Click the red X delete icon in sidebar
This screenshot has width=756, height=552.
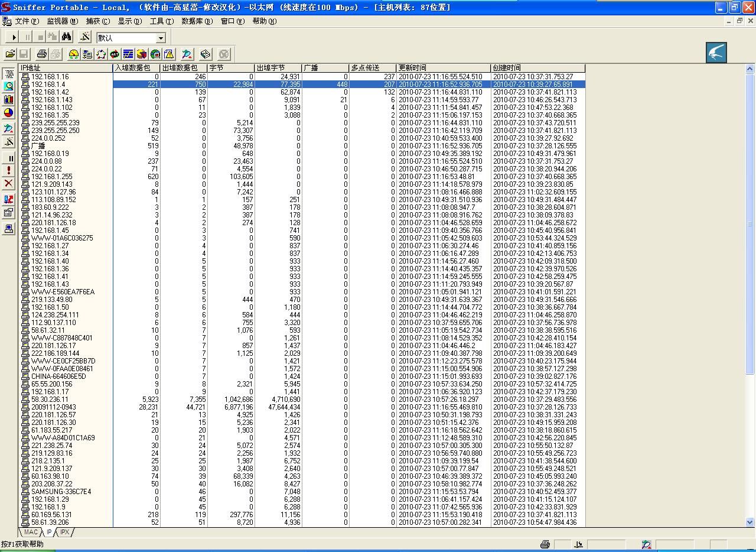(9, 183)
